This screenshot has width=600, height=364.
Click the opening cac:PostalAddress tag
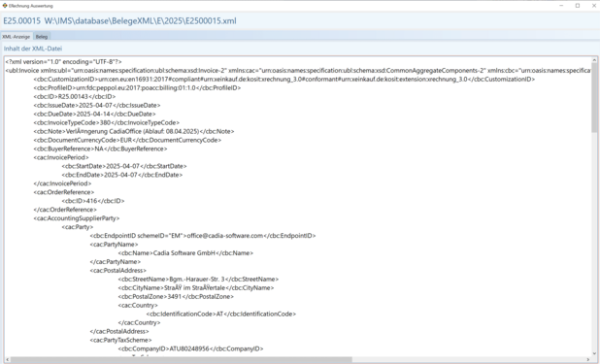(117, 271)
